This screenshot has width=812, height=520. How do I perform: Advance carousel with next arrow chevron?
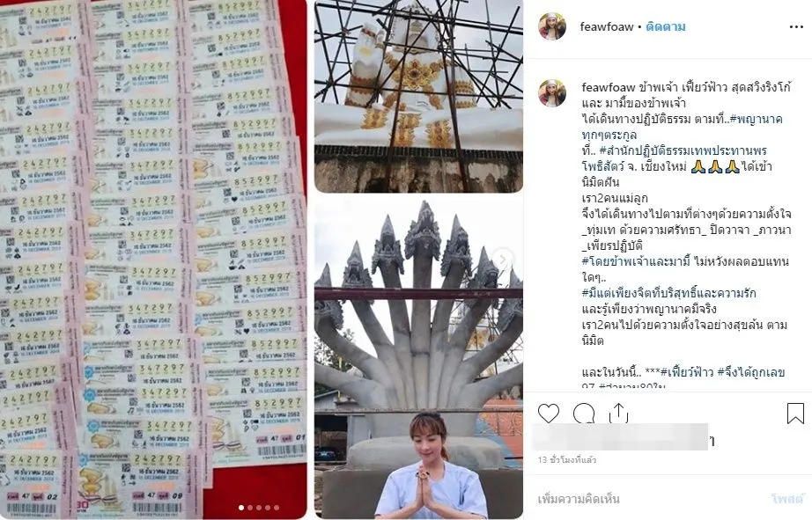click(x=503, y=260)
